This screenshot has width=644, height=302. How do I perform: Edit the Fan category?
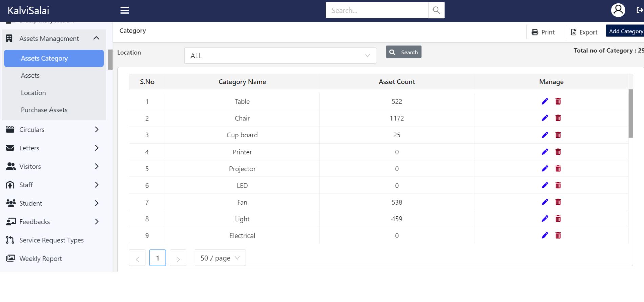pos(545,202)
